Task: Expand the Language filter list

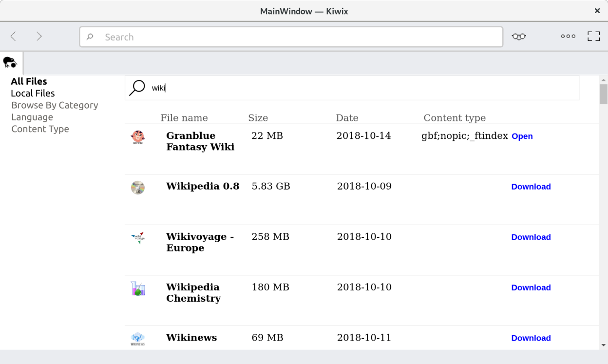Action: click(x=32, y=117)
